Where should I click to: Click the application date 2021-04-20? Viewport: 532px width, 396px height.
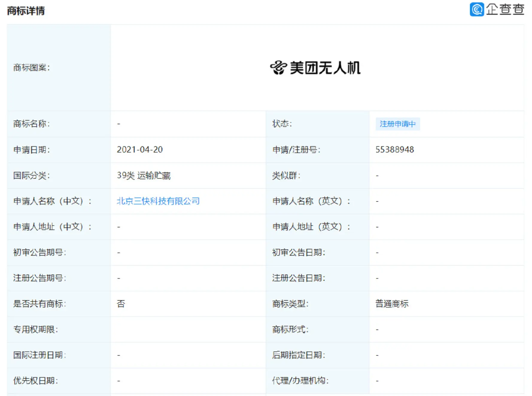139,150
